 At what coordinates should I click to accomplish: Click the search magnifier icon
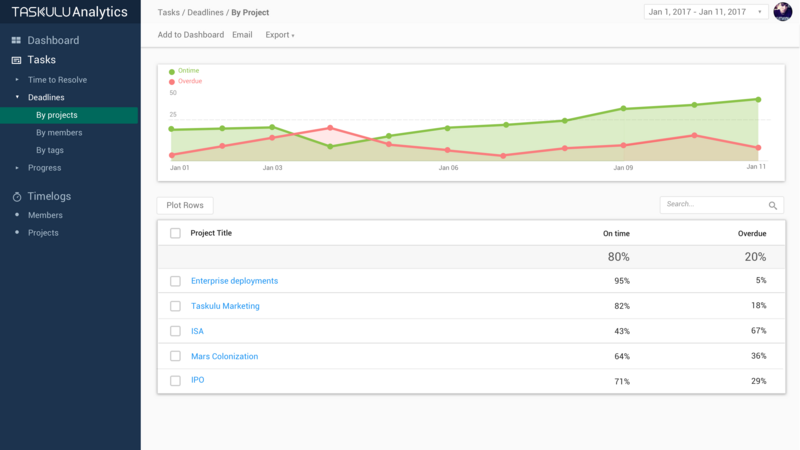[x=773, y=206]
